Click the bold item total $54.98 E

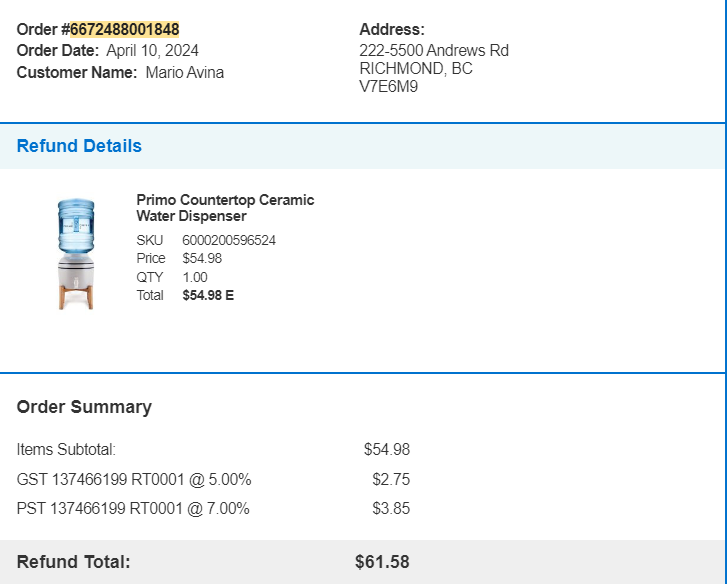(x=208, y=295)
